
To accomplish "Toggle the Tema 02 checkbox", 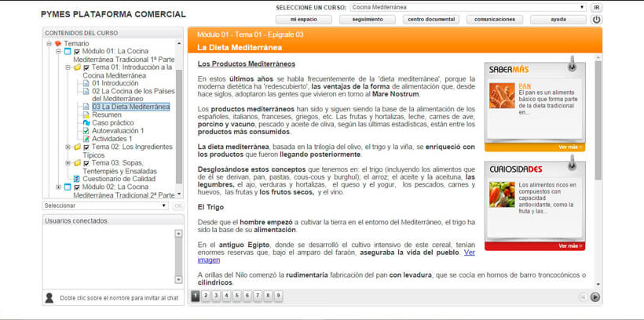I will click(86, 147).
